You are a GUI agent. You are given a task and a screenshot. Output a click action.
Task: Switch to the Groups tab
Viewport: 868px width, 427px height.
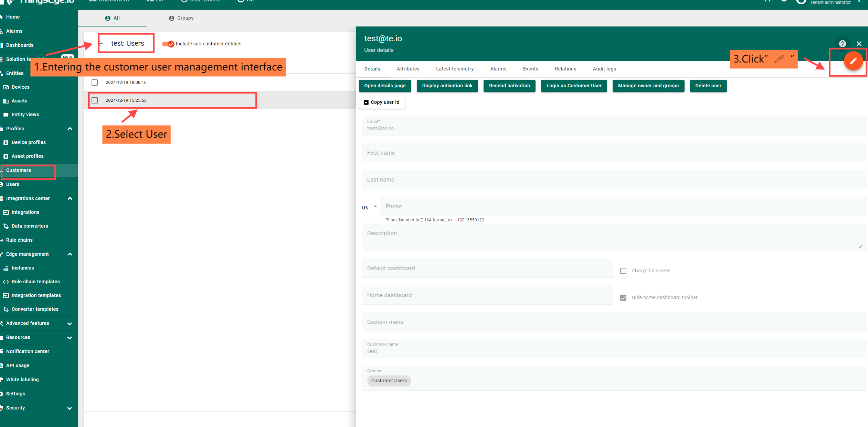[x=181, y=18]
